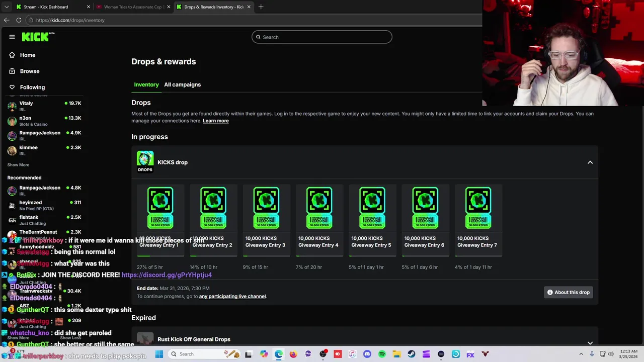The image size is (644, 362).
Task: Open Copilot from taskbar
Action: pos(264,354)
